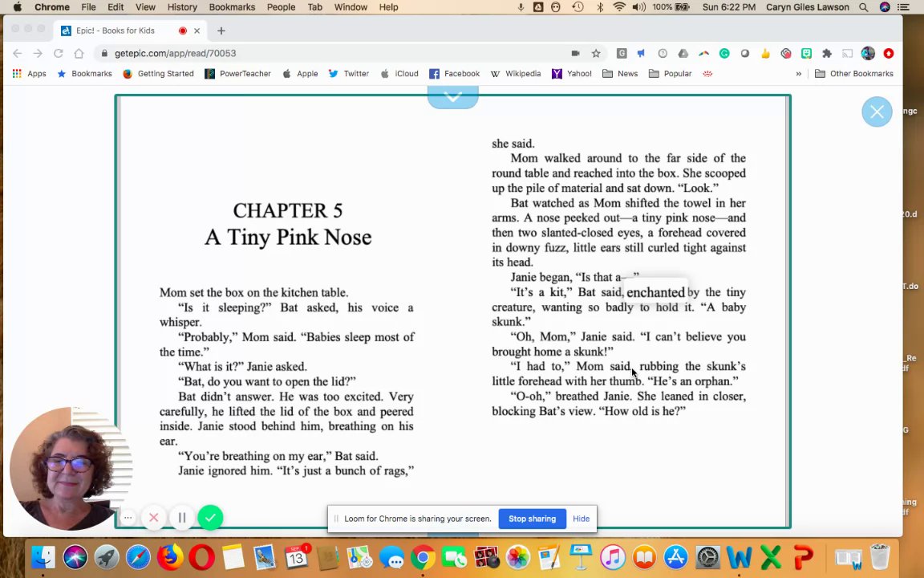Open Firefox from the Dock
The width and height of the screenshot is (924, 578).
(x=170, y=557)
